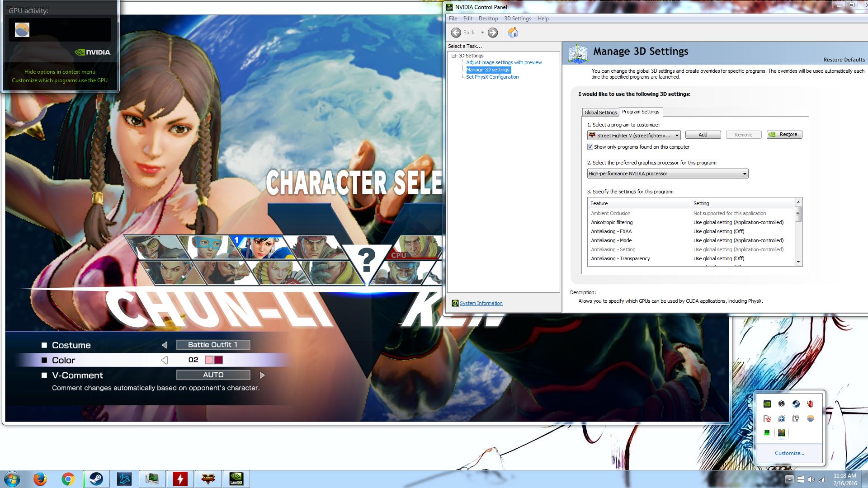Click the red apple tray icon
Screen dimensions: 868x488
810,404
